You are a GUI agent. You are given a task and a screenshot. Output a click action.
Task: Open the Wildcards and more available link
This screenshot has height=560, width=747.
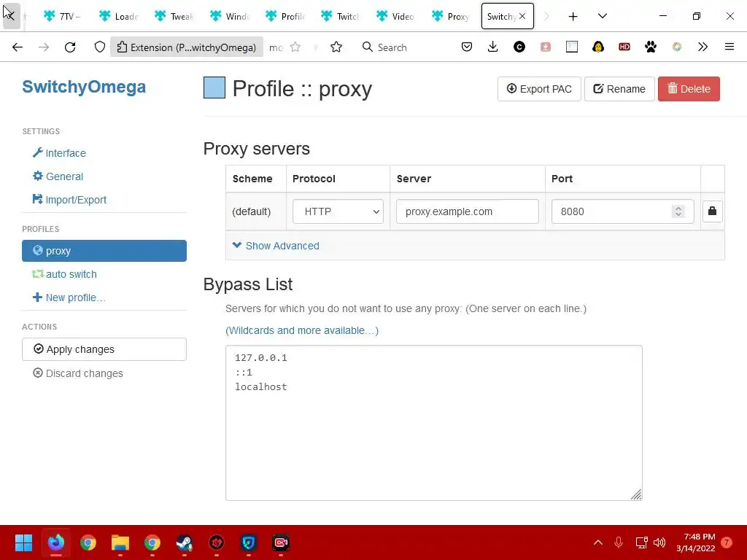click(302, 330)
